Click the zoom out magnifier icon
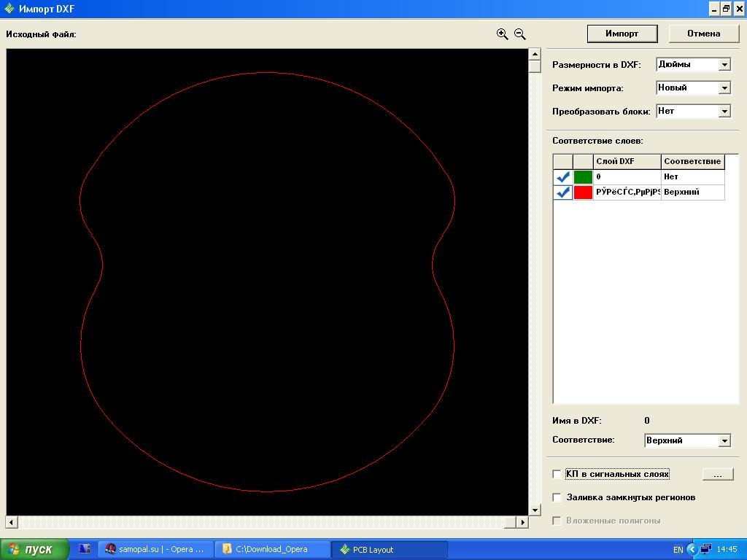 tap(520, 34)
